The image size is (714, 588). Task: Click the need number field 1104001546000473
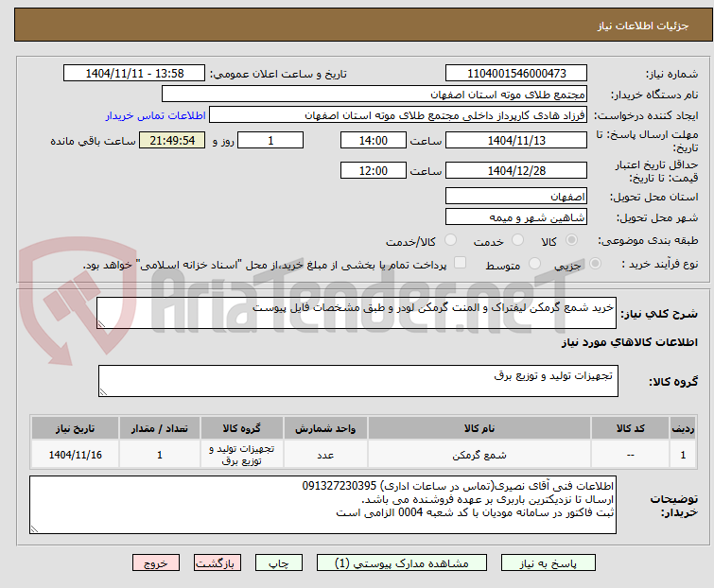pyautogui.click(x=516, y=74)
